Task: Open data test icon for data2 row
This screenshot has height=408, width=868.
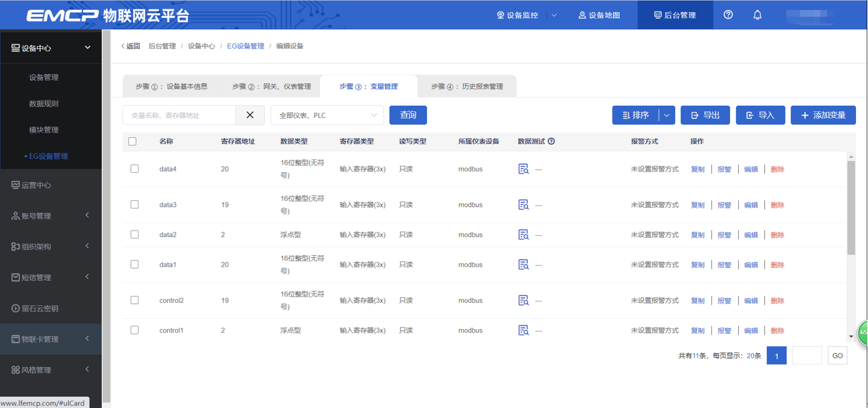Action: (523, 235)
